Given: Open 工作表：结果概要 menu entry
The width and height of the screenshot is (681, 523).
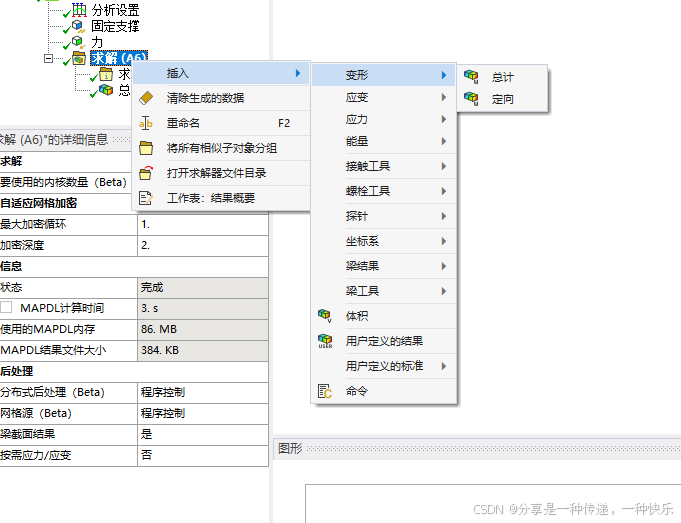Looking at the screenshot, I should [x=221, y=198].
